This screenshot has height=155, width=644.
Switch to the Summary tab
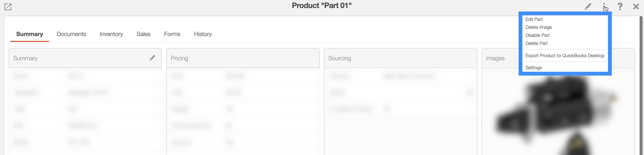point(30,34)
